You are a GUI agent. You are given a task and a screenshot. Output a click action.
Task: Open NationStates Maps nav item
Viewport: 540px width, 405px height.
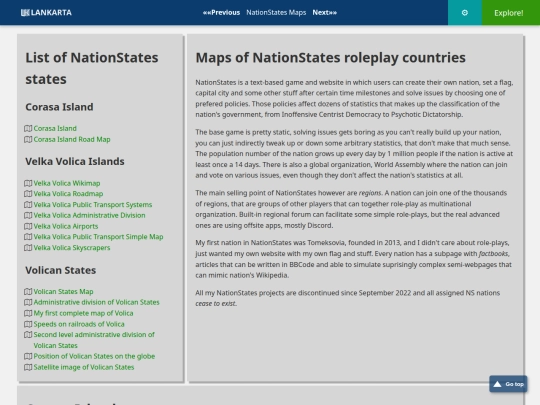276,13
